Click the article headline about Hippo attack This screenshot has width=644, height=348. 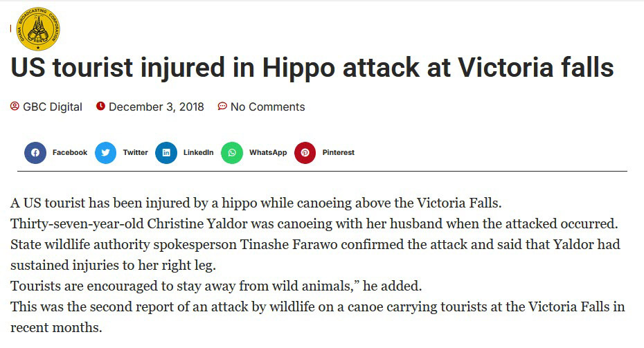click(312, 68)
